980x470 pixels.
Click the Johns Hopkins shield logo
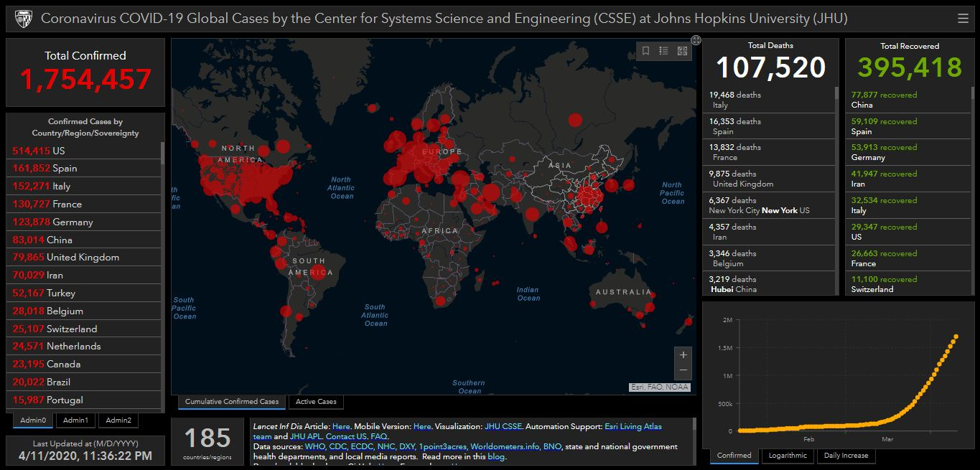click(x=23, y=19)
